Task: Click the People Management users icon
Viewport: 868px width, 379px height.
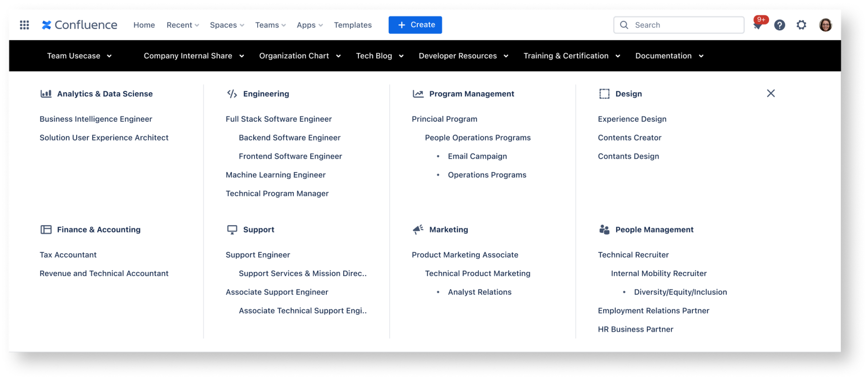Action: click(604, 229)
